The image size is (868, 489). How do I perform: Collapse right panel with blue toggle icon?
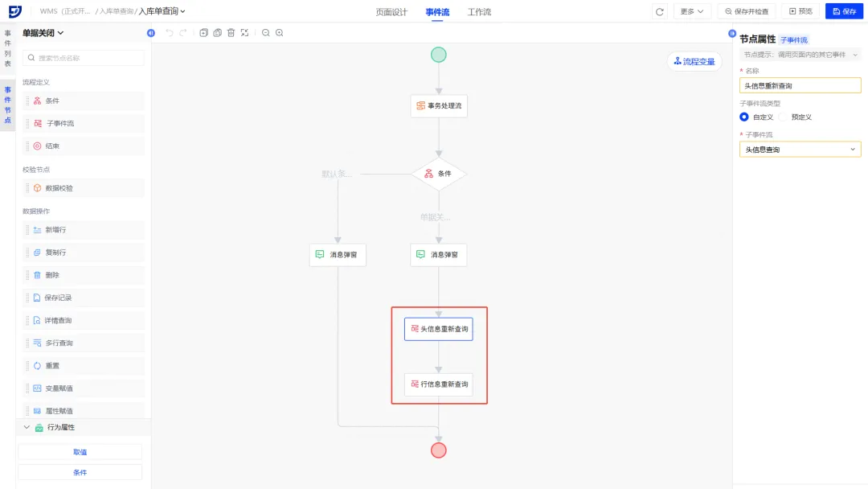pyautogui.click(x=732, y=34)
